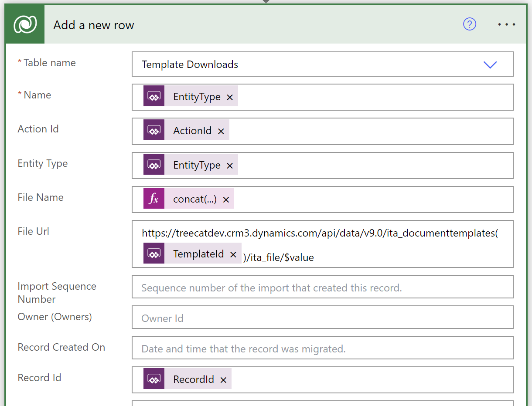The height and width of the screenshot is (406, 532).
Task: Click the File Url field label
Action: coord(34,231)
